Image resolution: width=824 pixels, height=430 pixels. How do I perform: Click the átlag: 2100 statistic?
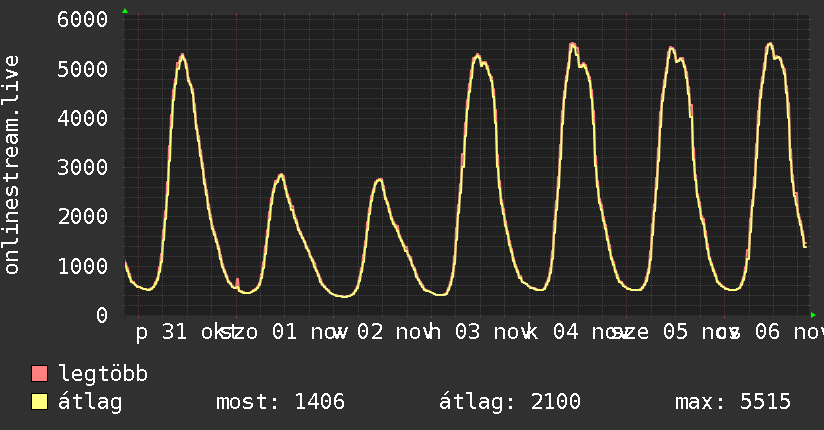pyautogui.click(x=509, y=402)
